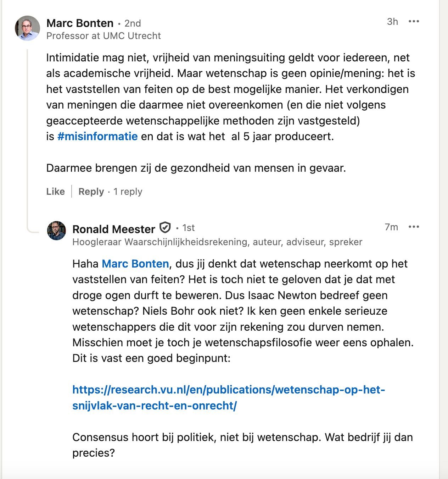The width and height of the screenshot is (448, 479).
Task: Click the Hoogleraar Waarschijnlijkheidsrekening headline
Action: (x=217, y=242)
